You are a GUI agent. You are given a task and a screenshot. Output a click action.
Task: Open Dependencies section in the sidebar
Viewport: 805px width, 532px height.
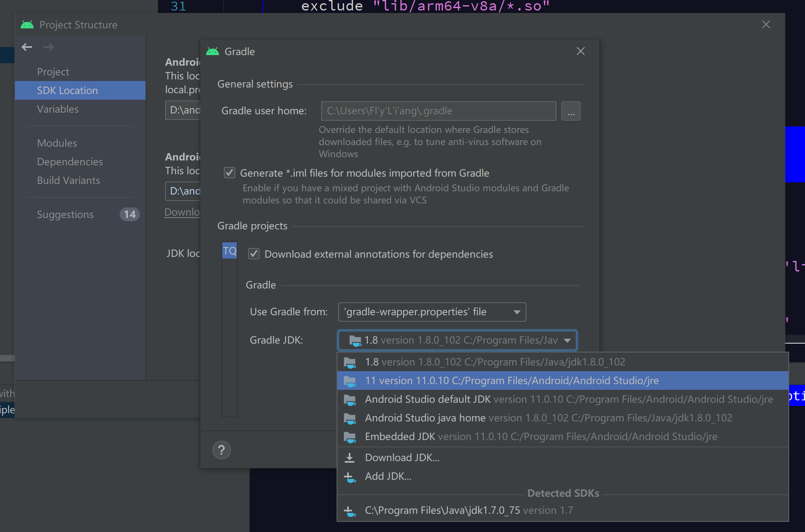(x=80, y=162)
